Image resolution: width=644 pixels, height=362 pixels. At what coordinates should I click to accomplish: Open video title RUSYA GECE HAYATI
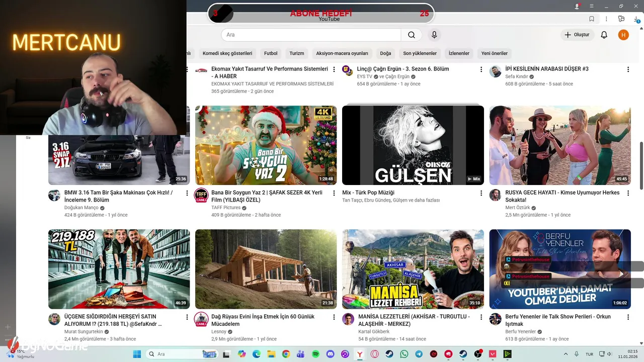click(x=562, y=196)
